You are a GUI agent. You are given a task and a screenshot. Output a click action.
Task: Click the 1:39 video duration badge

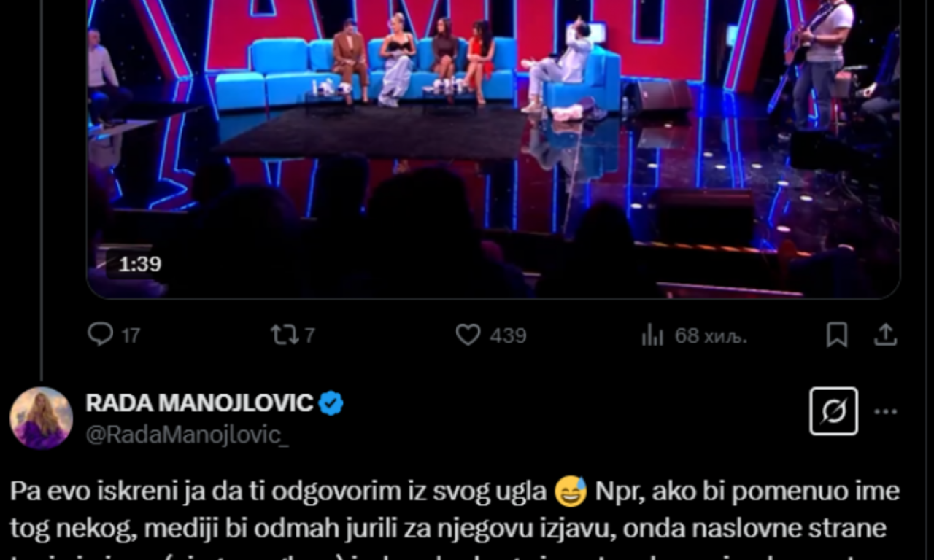pyautogui.click(x=139, y=264)
